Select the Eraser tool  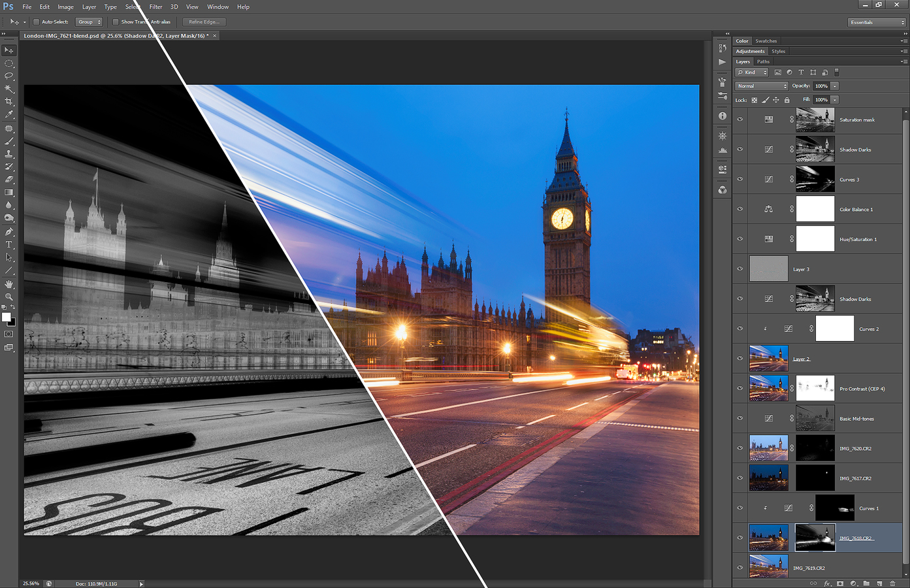(9, 180)
